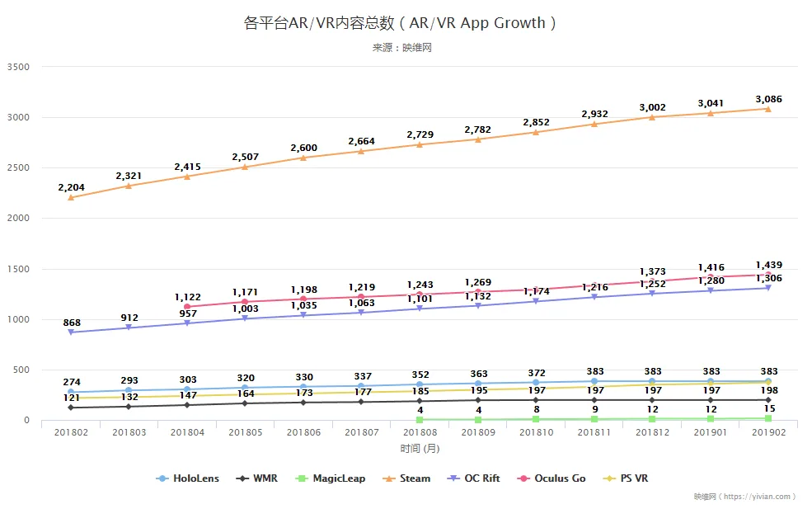Toggle the PS VR legend item

coord(626,478)
